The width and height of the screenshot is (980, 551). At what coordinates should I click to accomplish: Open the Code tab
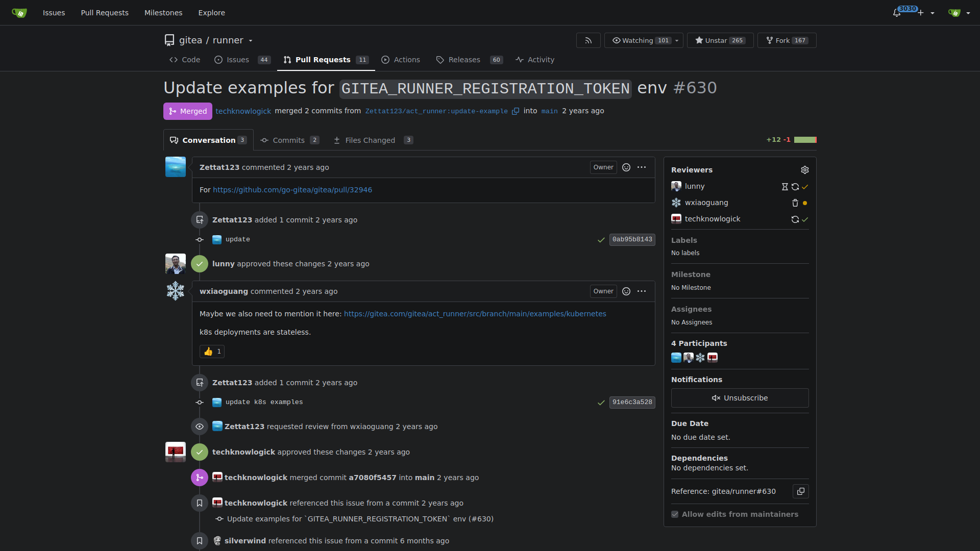(185, 60)
